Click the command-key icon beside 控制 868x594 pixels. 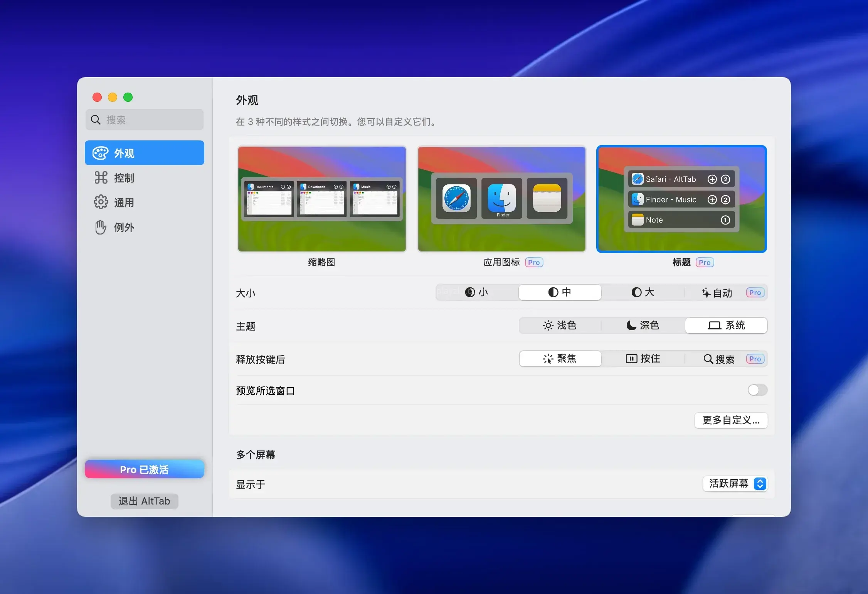[101, 177]
